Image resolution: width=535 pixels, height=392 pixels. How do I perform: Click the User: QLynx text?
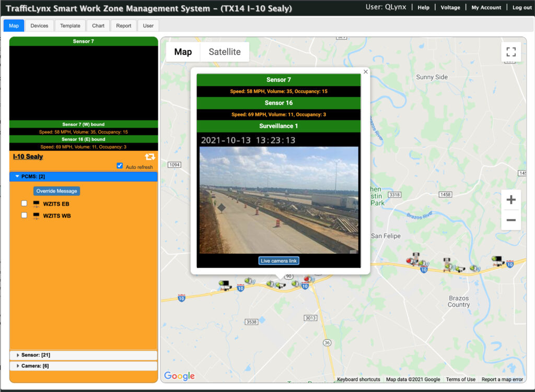click(386, 7)
